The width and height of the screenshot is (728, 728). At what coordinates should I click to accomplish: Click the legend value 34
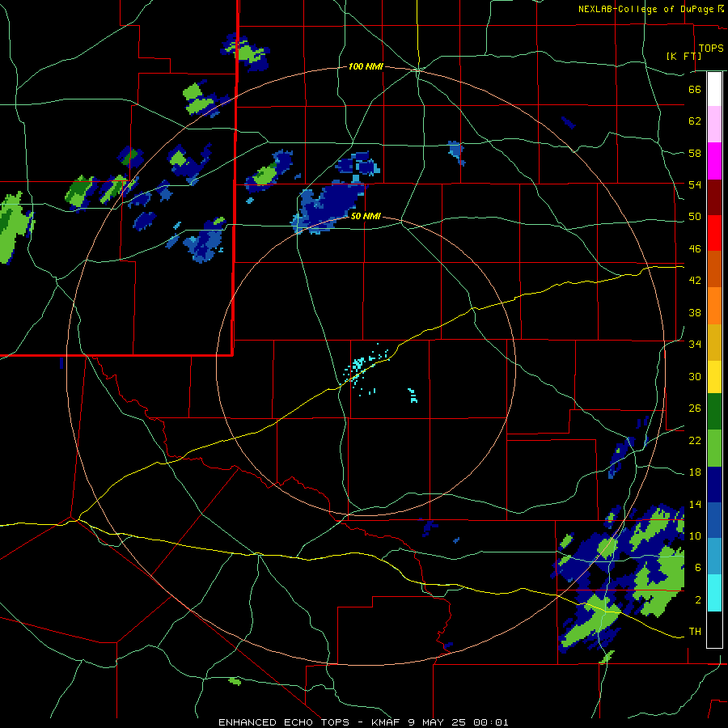pos(695,344)
